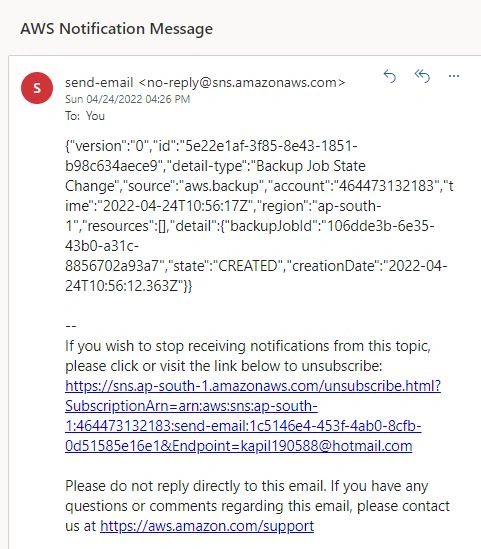Click the AWS Notification Message subject

117,29
